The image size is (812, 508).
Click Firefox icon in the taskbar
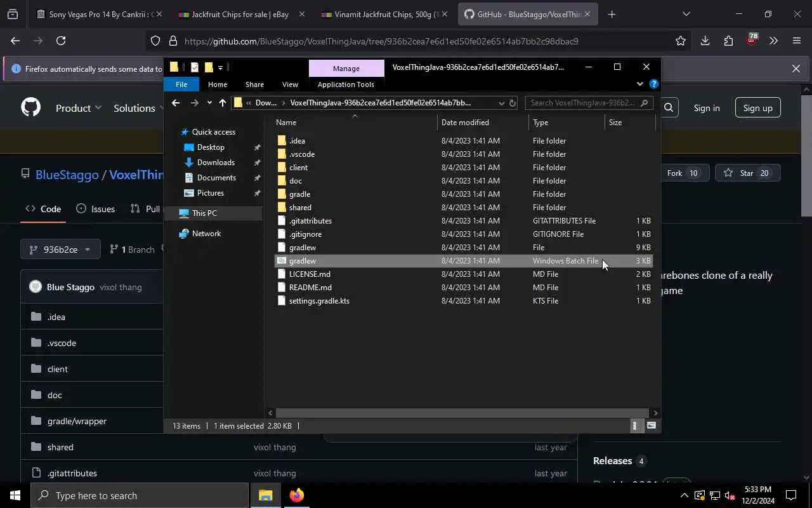click(296, 495)
